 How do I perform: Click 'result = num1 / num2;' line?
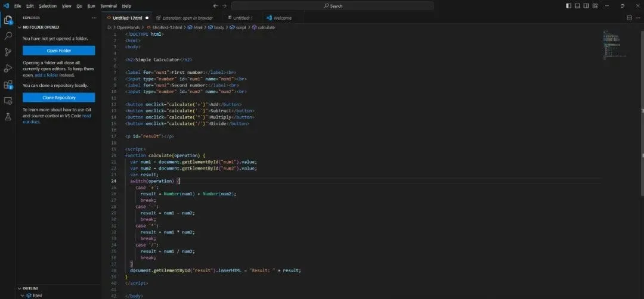(x=168, y=251)
